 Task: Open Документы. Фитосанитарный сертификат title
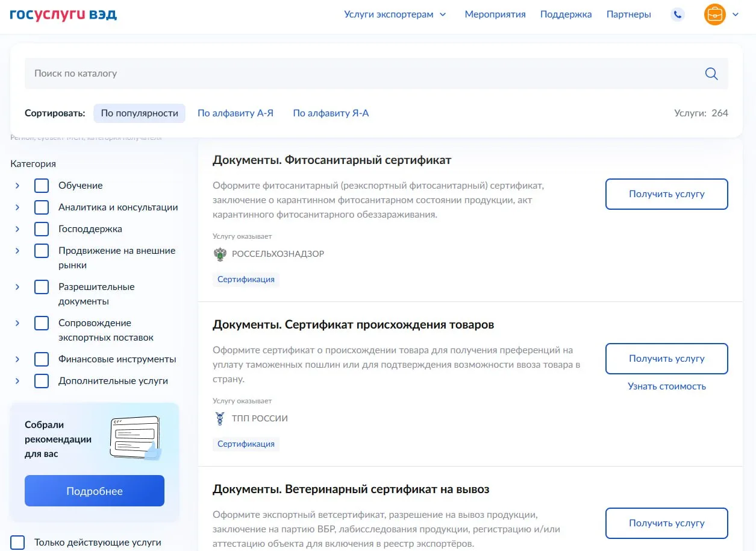pos(332,160)
